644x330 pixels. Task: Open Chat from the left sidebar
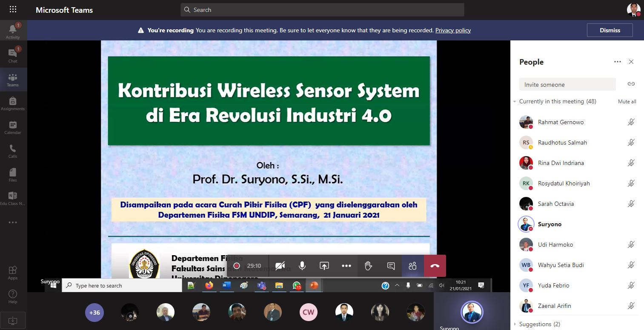tap(13, 55)
